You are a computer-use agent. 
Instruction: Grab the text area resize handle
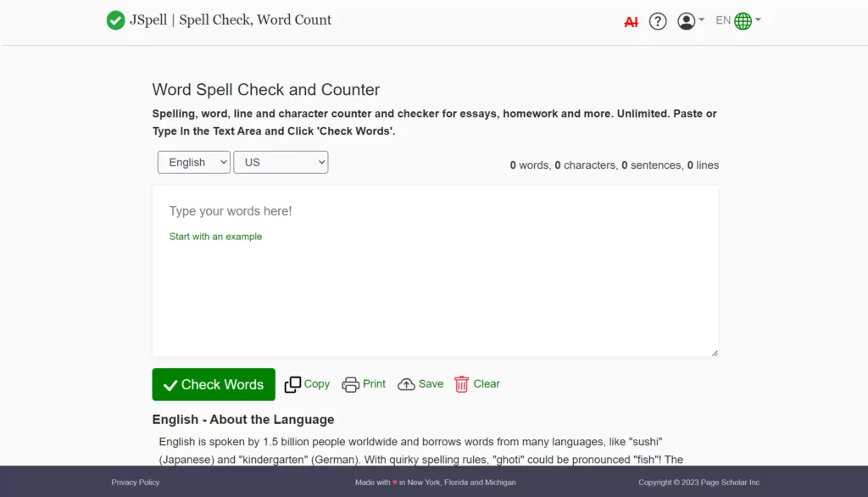(715, 353)
